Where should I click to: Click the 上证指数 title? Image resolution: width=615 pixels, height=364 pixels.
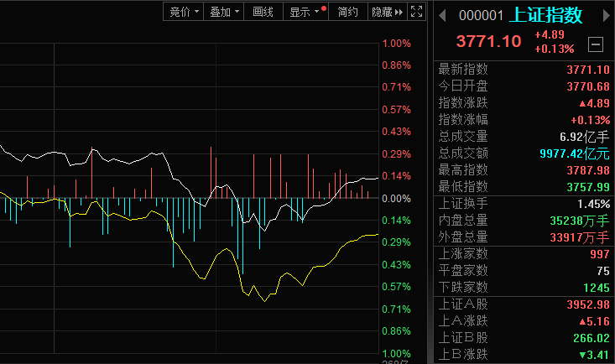(546, 15)
